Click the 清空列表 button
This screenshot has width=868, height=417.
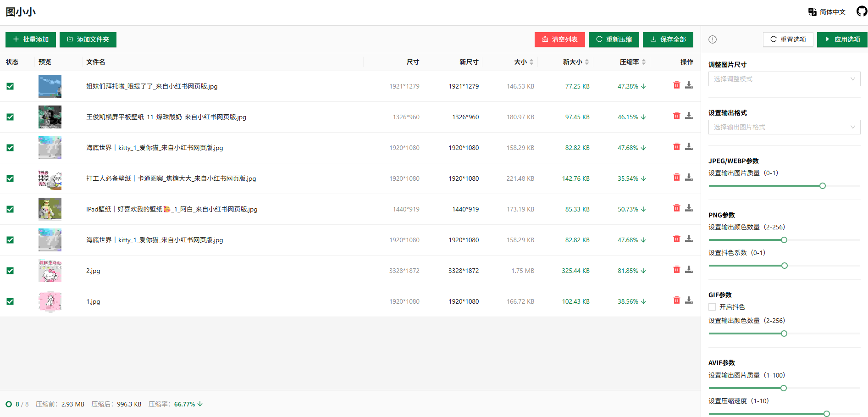(x=559, y=39)
